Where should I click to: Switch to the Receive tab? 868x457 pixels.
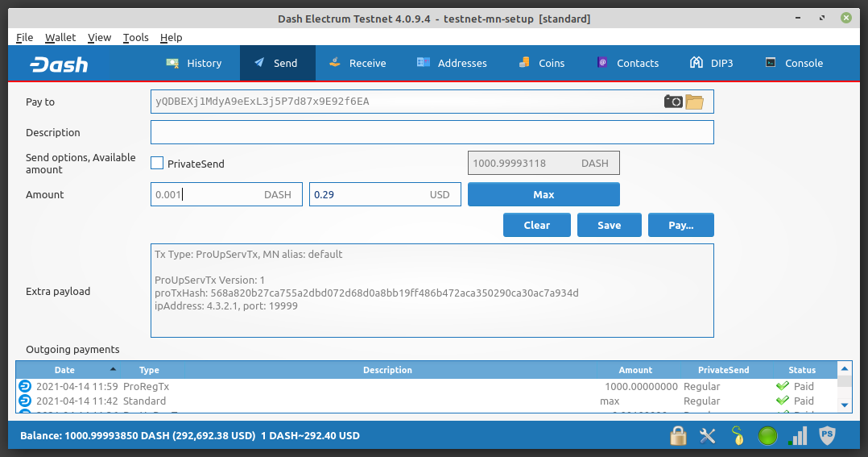point(357,63)
